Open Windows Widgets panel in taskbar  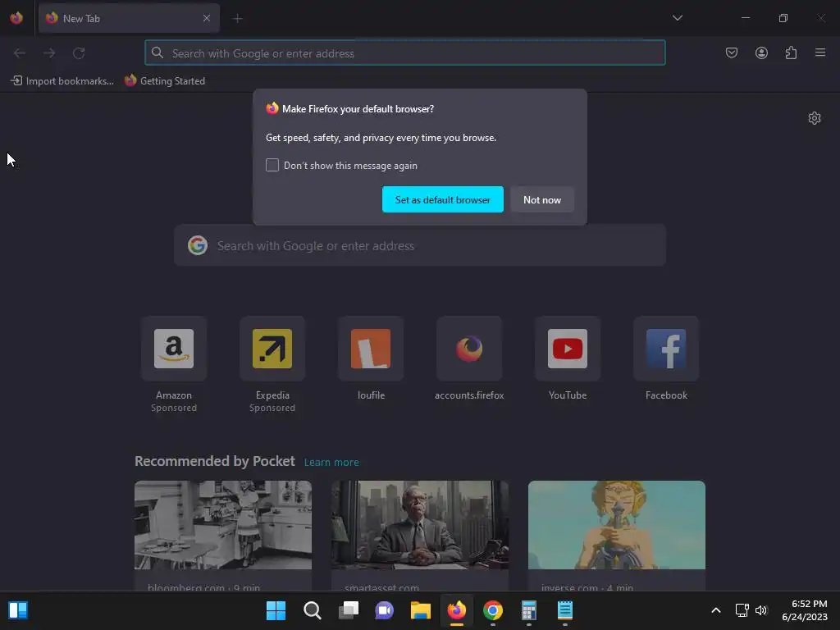(x=18, y=610)
